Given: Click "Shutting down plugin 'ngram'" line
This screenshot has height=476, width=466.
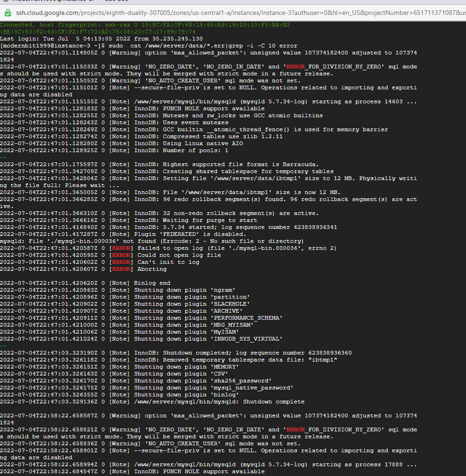Looking at the screenshot, I should [118, 290].
